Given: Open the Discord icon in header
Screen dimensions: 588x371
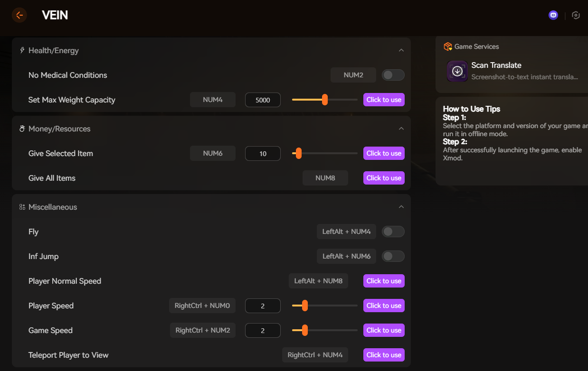Looking at the screenshot, I should pyautogui.click(x=553, y=15).
